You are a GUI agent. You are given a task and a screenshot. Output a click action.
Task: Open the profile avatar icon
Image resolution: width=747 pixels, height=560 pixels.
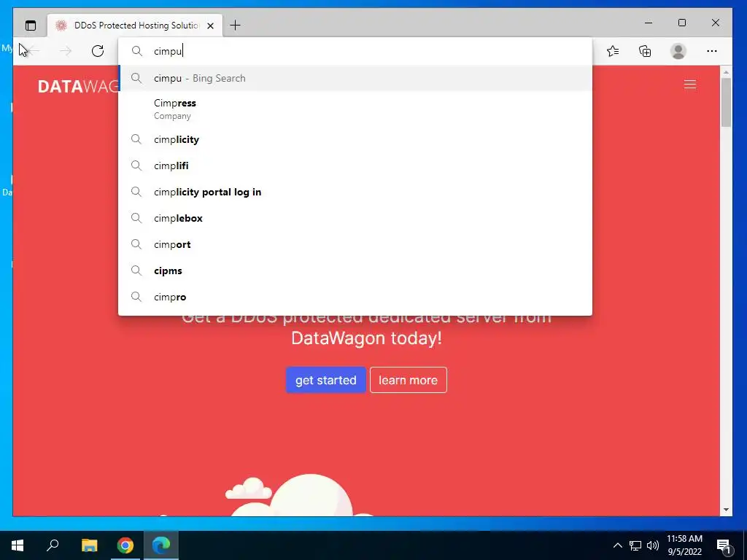(x=678, y=51)
